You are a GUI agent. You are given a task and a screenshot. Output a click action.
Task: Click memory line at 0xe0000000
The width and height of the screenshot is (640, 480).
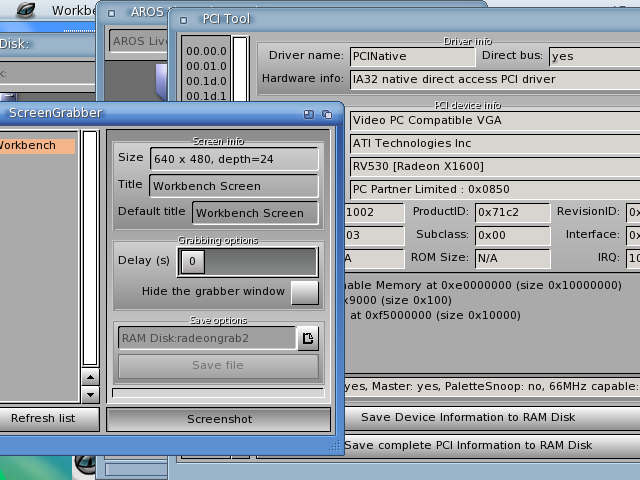484,285
